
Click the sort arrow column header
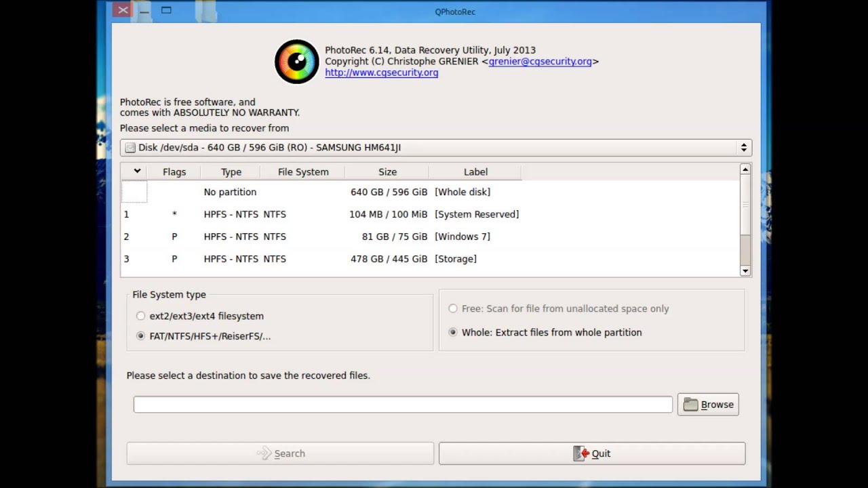pos(134,171)
